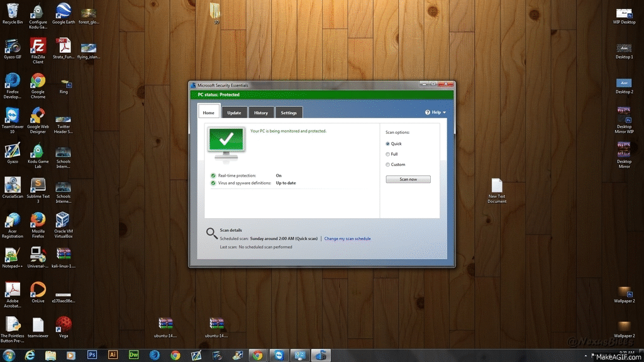644x362 pixels.
Task: Expand the Help dropdown arrow
Action: pyautogui.click(x=445, y=112)
